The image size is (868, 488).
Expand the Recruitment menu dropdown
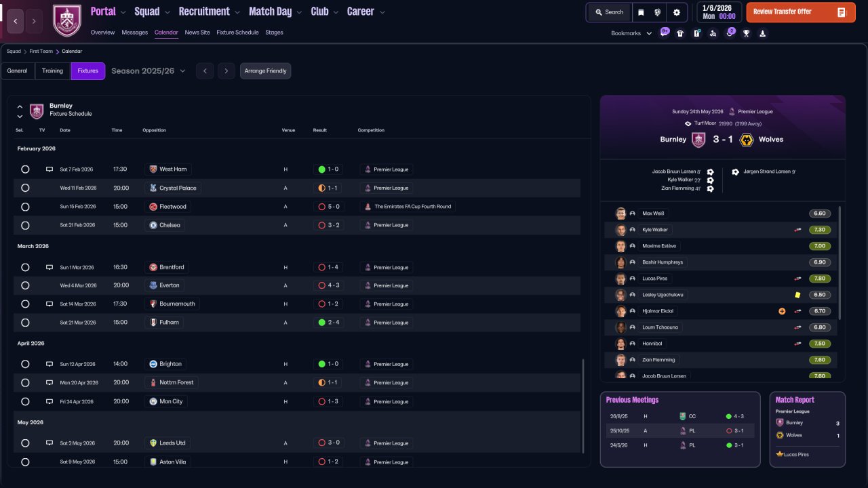pyautogui.click(x=237, y=12)
